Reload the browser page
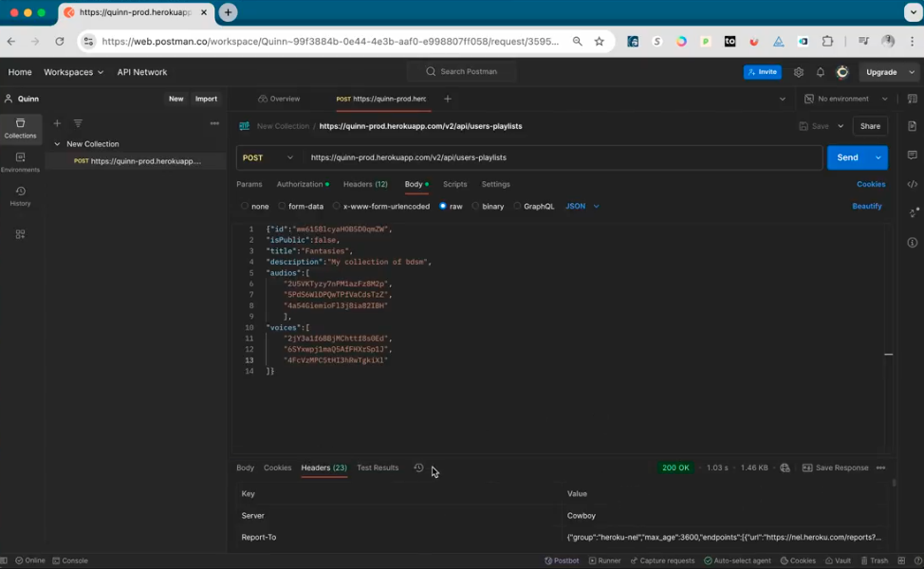This screenshot has width=924, height=569. 60,41
